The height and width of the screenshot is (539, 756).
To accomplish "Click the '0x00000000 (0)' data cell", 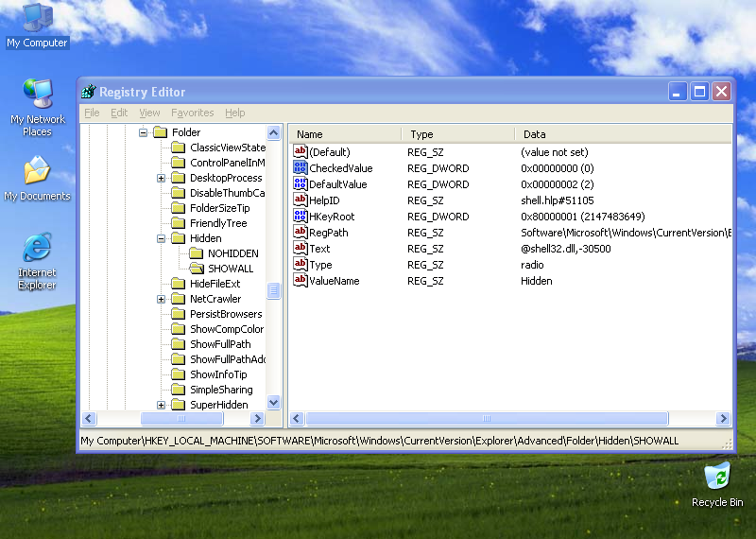I will [x=558, y=168].
